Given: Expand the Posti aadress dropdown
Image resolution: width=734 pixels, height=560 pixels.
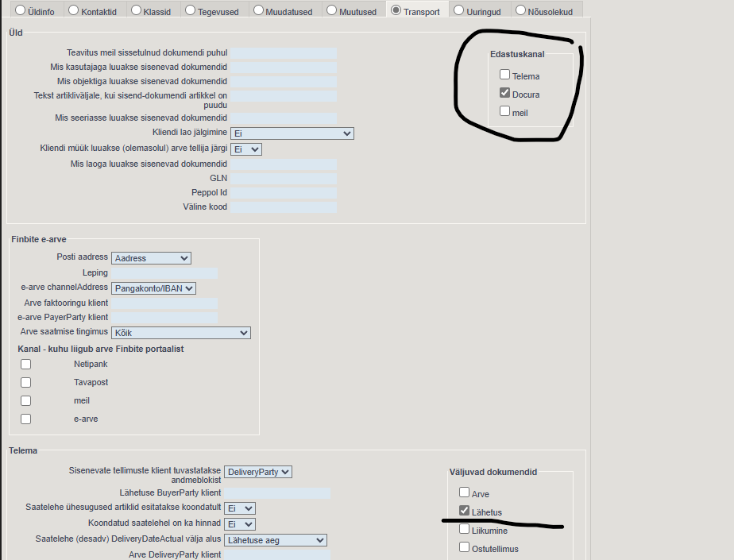Looking at the screenshot, I should 151,258.
